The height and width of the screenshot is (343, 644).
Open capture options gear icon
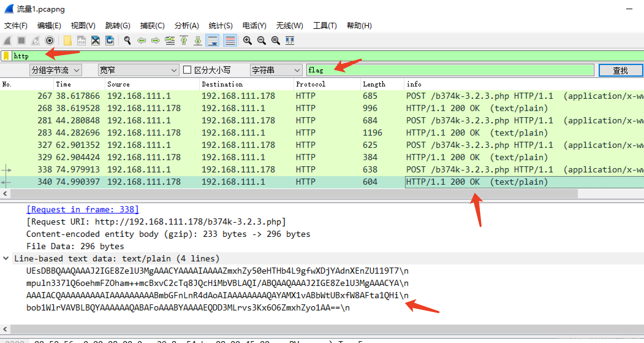pyautogui.click(x=50, y=40)
